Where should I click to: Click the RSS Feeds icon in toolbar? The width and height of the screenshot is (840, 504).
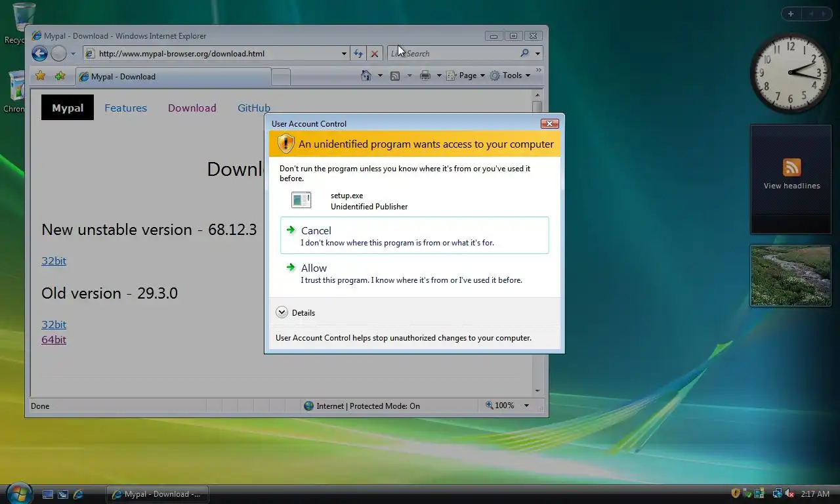click(395, 75)
